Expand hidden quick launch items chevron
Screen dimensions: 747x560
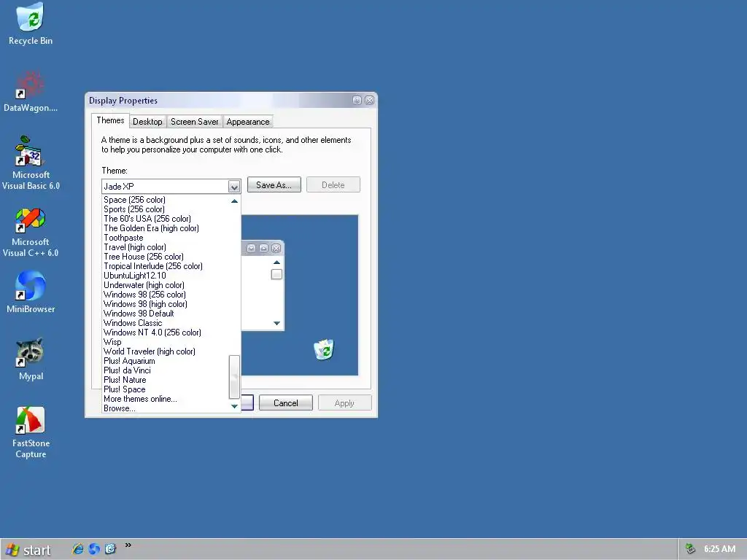128,545
